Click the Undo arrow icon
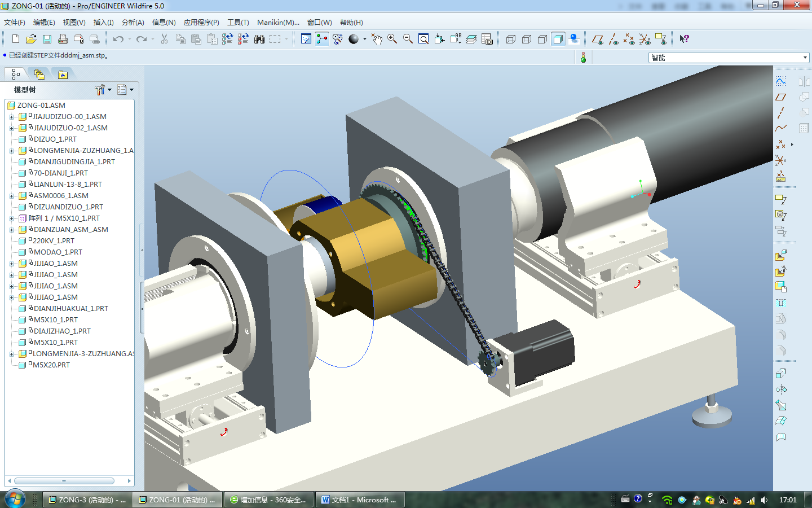This screenshot has width=812, height=508. point(118,39)
